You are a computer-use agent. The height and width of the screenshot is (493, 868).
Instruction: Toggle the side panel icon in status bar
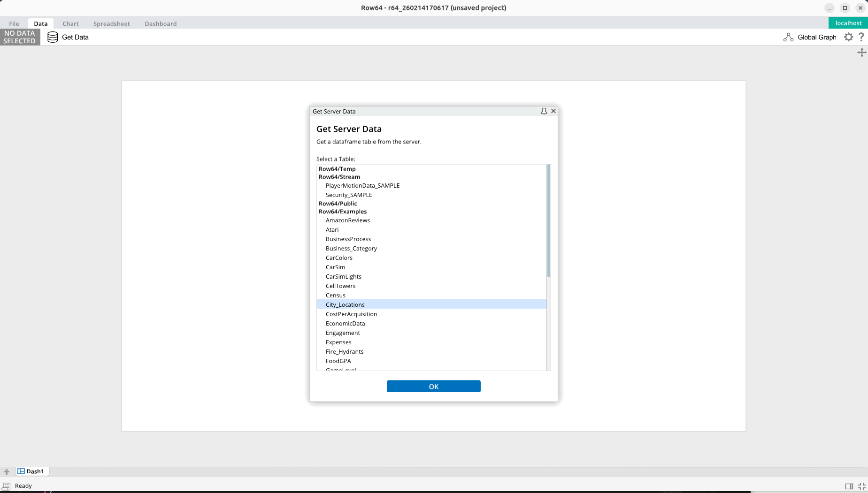[x=849, y=486]
